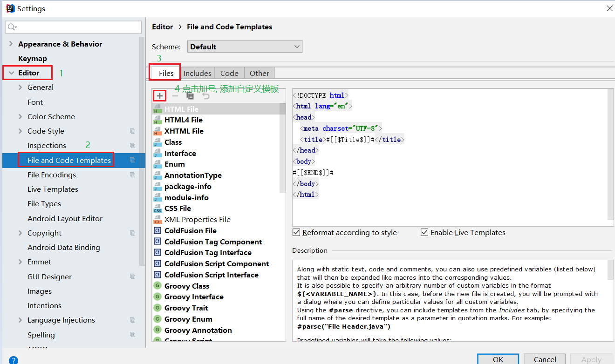Click the minus remove template icon
Image resolution: width=615 pixels, height=364 pixels.
[175, 96]
